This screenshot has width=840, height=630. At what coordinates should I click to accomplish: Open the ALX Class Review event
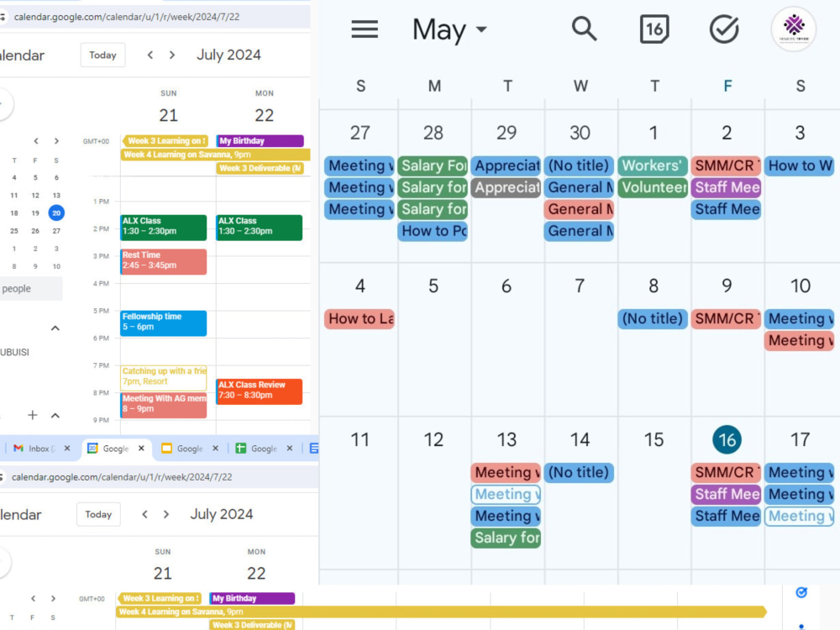coord(260,391)
